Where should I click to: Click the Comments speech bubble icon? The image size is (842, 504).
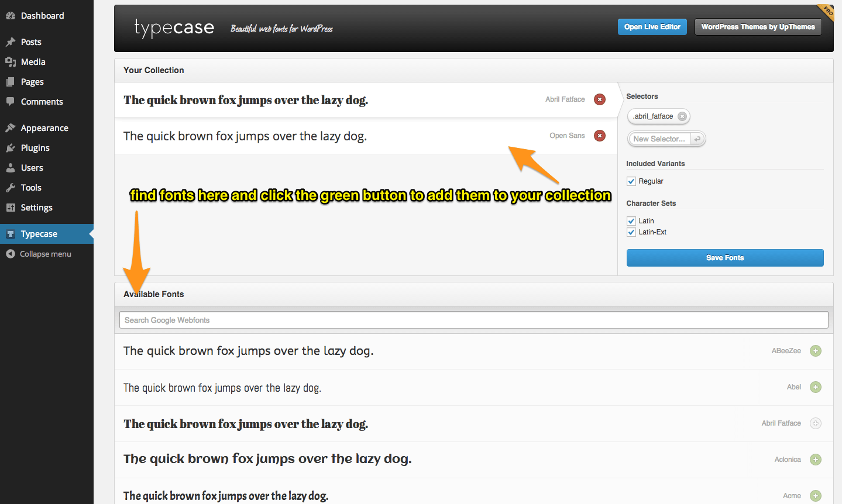pyautogui.click(x=10, y=101)
